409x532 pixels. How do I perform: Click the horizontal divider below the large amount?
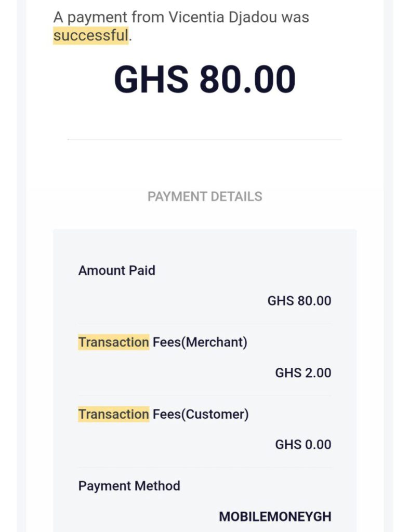tap(205, 139)
